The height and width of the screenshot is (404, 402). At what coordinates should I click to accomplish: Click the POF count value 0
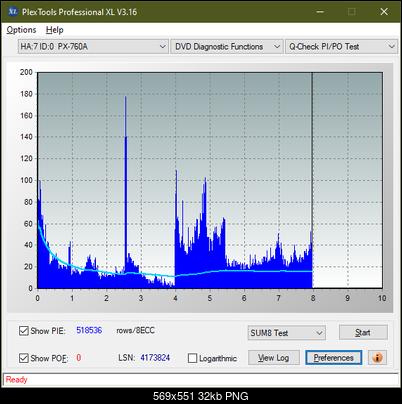pyautogui.click(x=79, y=358)
